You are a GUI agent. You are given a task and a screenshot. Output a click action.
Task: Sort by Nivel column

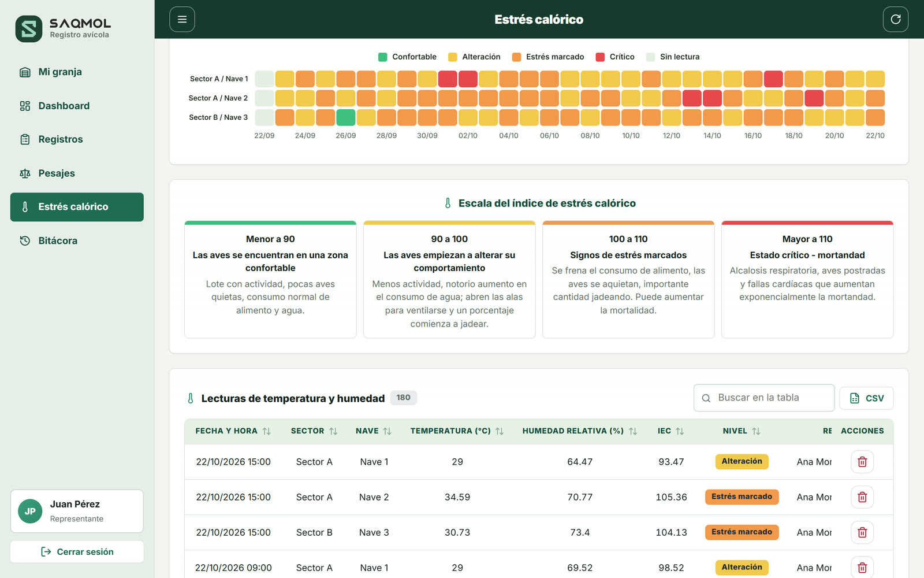(756, 431)
